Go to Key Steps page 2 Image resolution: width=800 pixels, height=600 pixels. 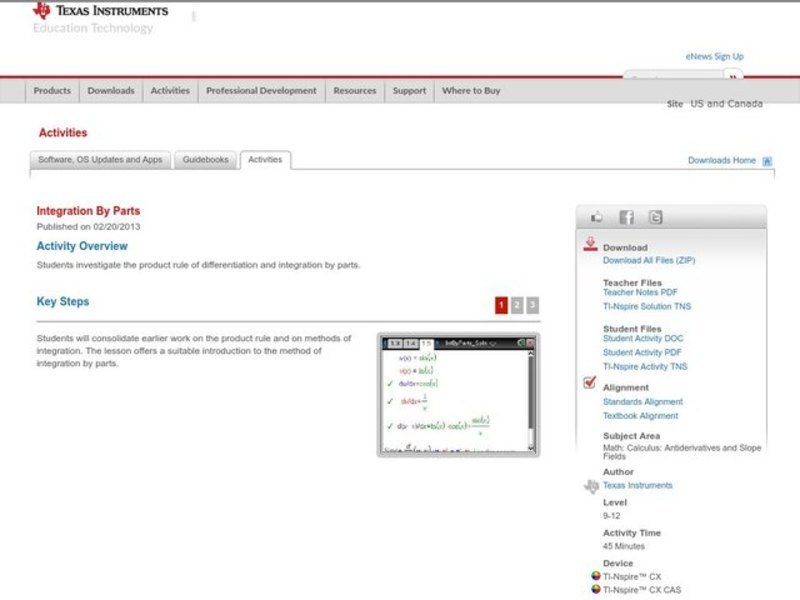[x=517, y=305]
